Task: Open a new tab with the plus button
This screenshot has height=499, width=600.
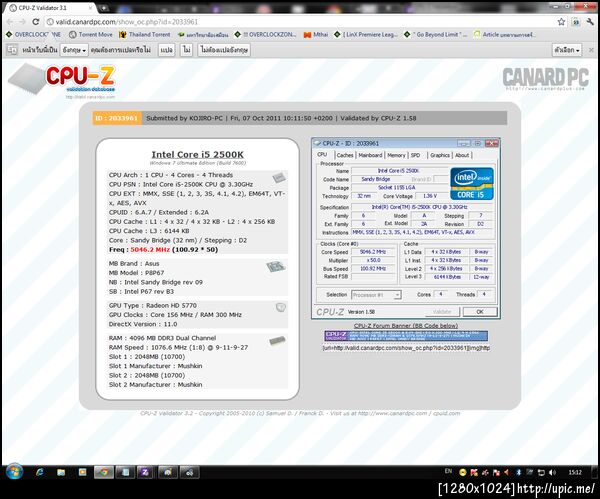Action: [x=104, y=7]
